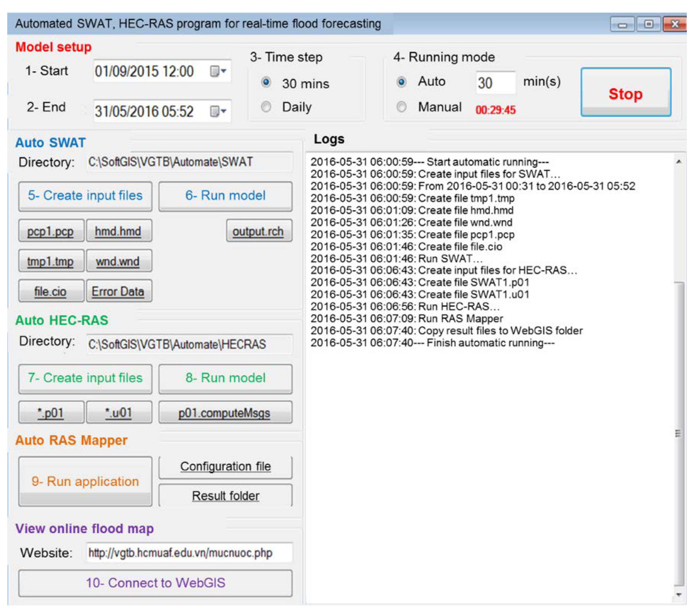Choose Manual running mode
The image size is (698, 616).
pyautogui.click(x=402, y=107)
